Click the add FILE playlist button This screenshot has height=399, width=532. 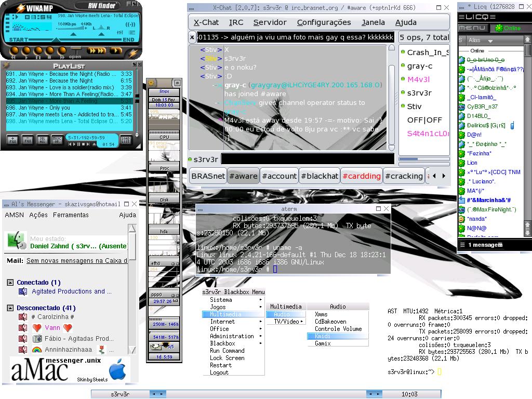click(13, 140)
